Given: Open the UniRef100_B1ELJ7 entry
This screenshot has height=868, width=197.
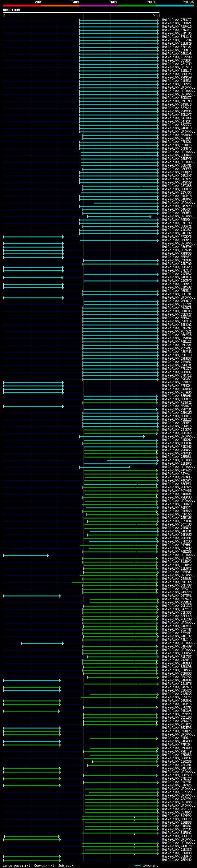Looking at the screenshot, I should [176, 71].
